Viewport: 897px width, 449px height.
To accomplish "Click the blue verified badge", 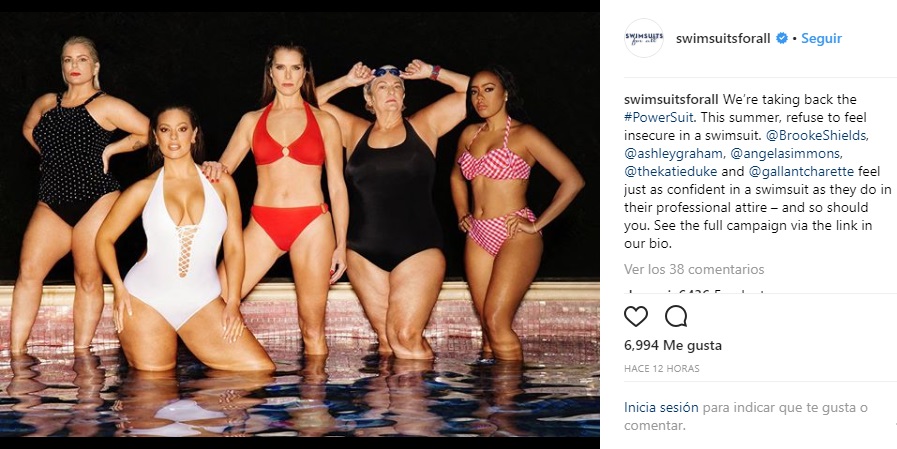I will coord(781,38).
